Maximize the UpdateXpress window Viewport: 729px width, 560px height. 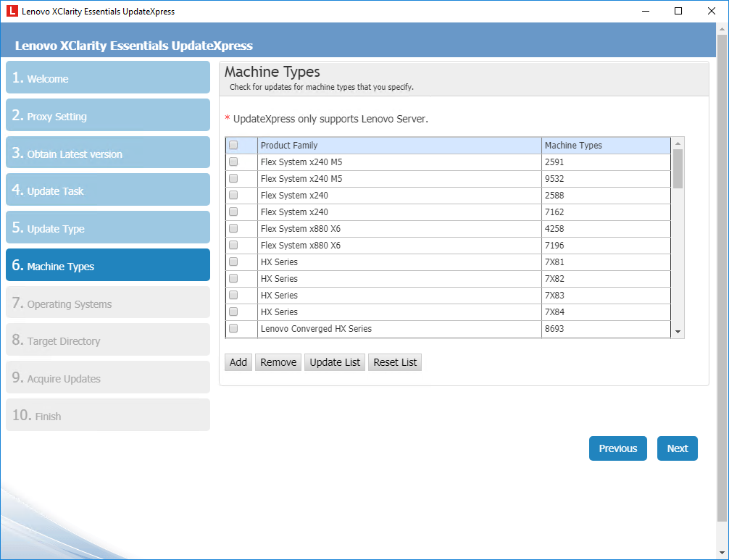tap(678, 11)
